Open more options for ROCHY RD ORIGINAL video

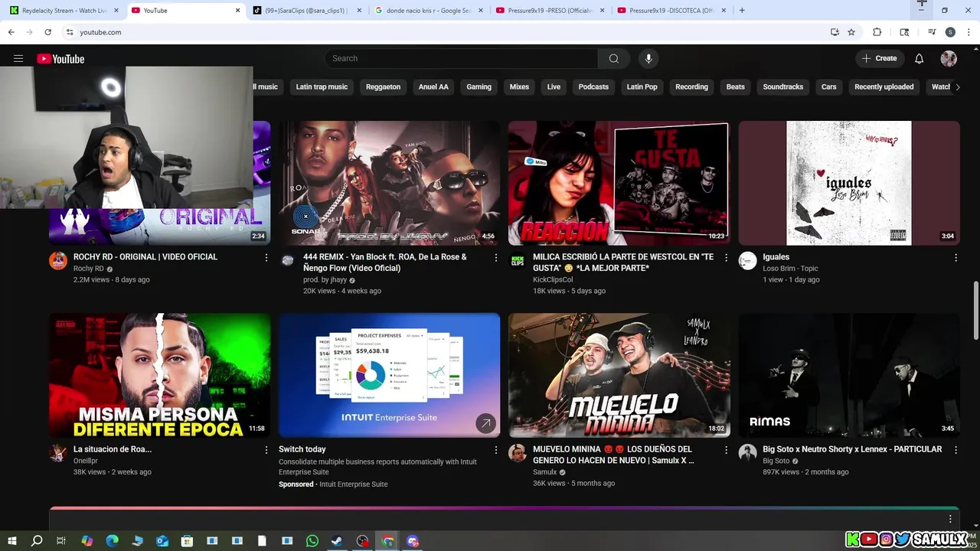(x=266, y=258)
